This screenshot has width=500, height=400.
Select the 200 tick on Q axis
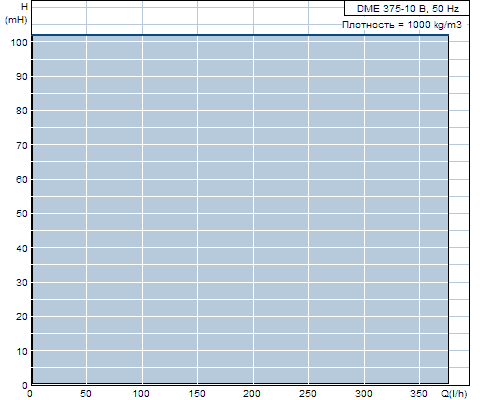pos(252,394)
